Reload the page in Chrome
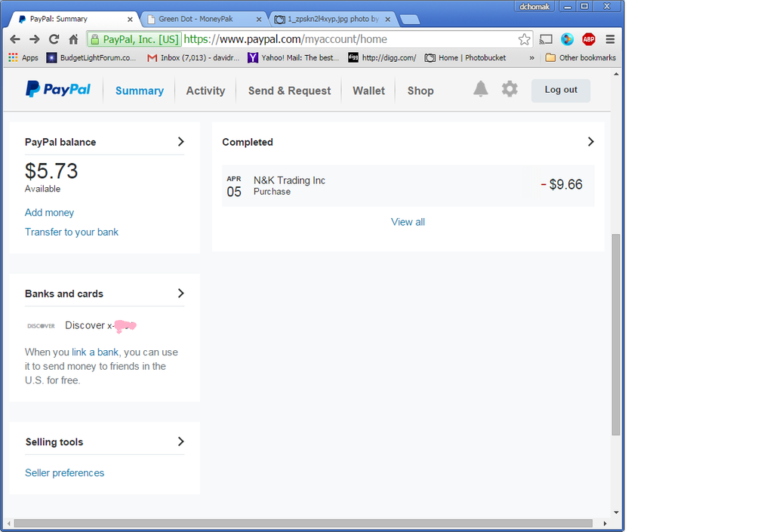 (54, 39)
